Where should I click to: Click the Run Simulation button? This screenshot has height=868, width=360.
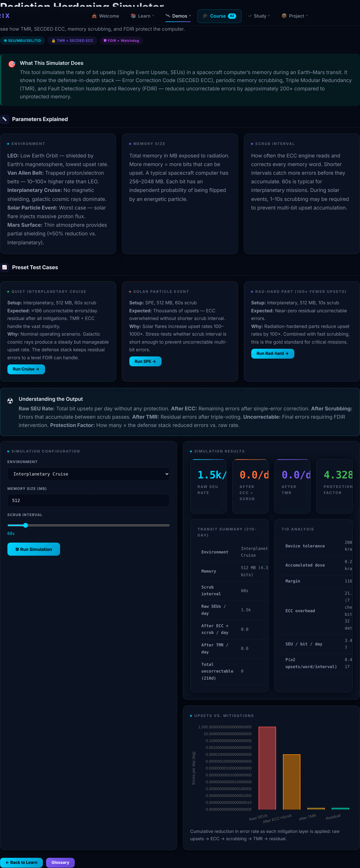click(34, 549)
